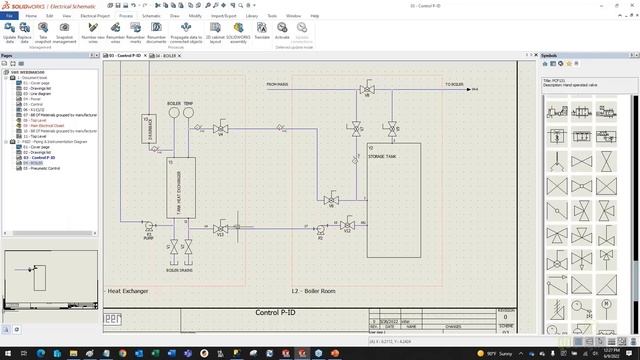Select the 03 - Control P-ID document tab
Image resolution: width=640 pixels, height=360 pixels.
click(x=124, y=56)
